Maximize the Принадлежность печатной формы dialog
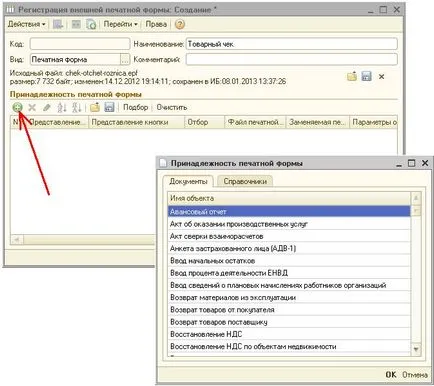The image size is (434, 386). 412,163
